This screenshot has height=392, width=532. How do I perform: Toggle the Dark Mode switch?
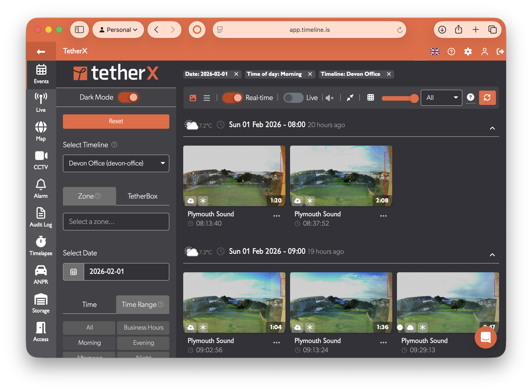coord(128,97)
